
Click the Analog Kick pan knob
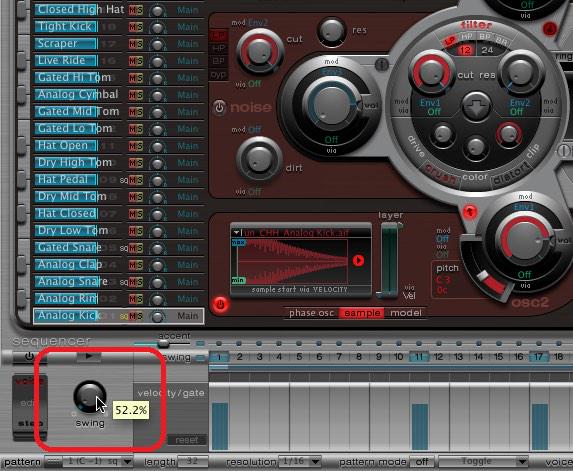coord(158,316)
